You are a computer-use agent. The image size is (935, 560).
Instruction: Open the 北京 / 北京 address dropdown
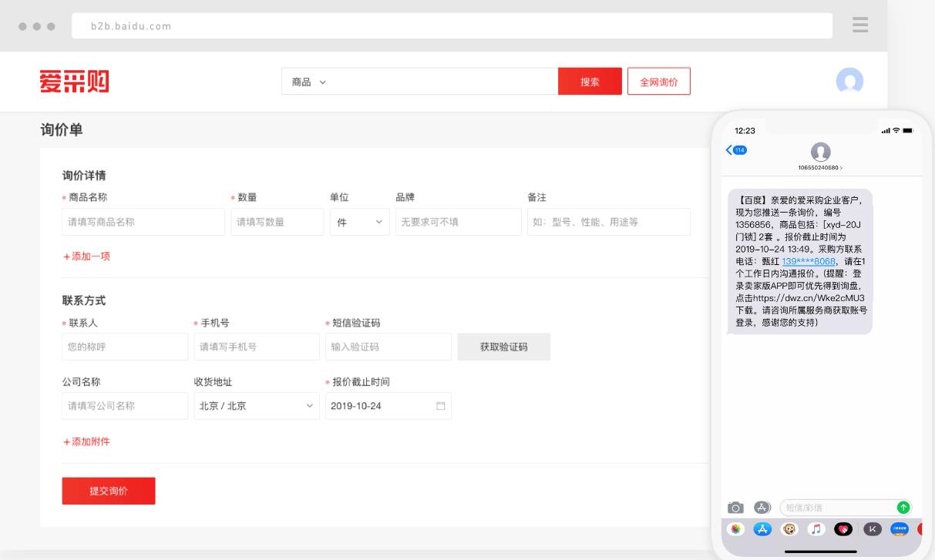pyautogui.click(x=257, y=406)
